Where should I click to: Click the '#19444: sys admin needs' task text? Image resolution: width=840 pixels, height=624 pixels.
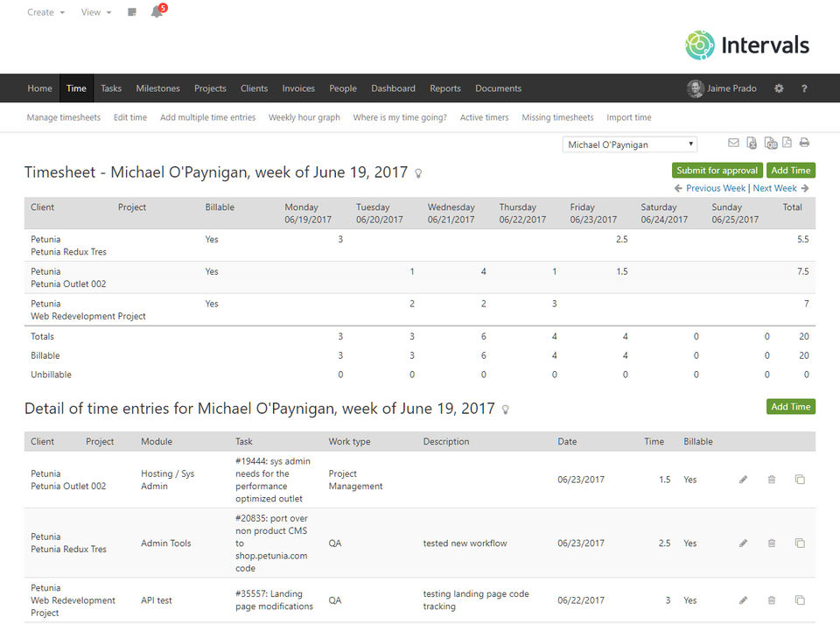pyautogui.click(x=273, y=480)
